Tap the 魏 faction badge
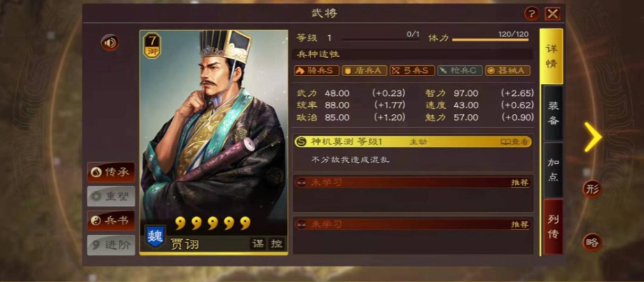This screenshot has width=644, height=282. click(x=155, y=237)
